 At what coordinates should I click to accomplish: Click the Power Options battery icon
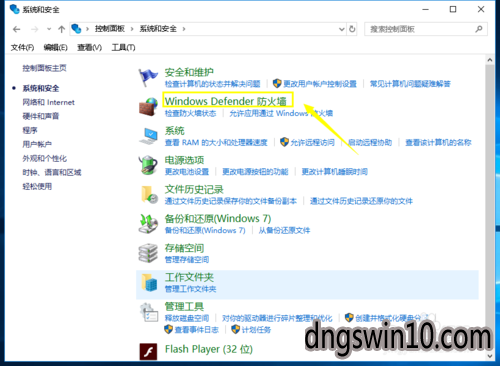148,165
